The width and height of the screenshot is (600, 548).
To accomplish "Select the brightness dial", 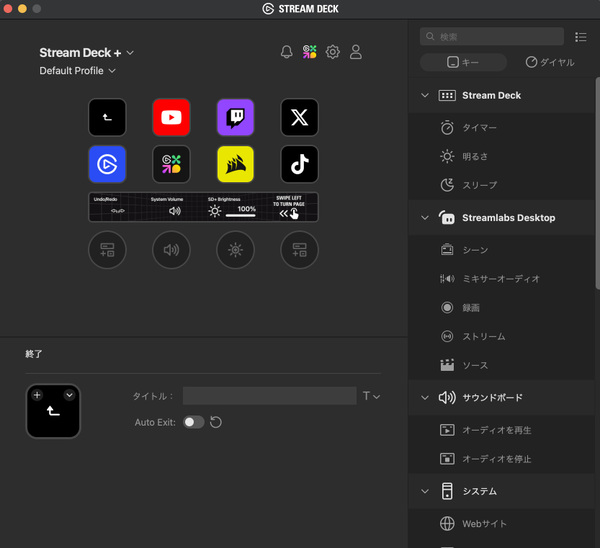I will [235, 250].
